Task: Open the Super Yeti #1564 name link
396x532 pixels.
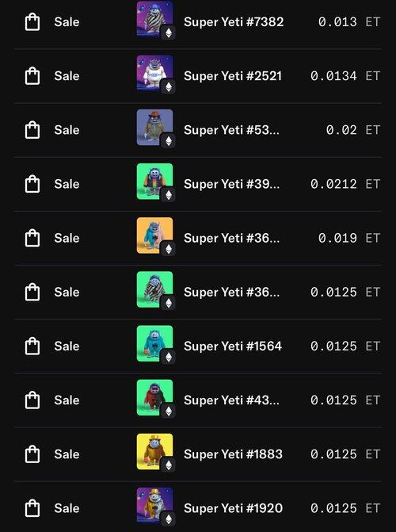Action: 233,346
